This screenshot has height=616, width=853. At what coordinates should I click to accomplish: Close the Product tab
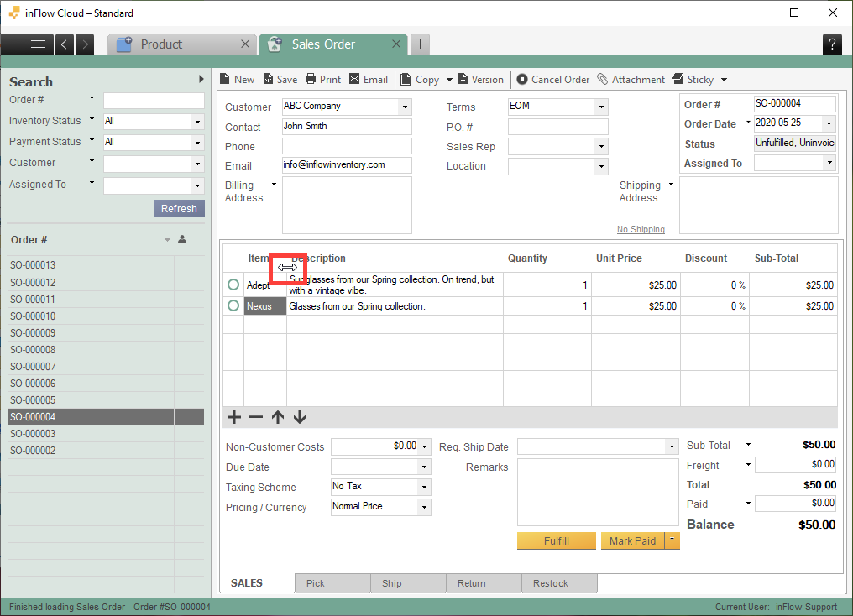click(x=245, y=44)
